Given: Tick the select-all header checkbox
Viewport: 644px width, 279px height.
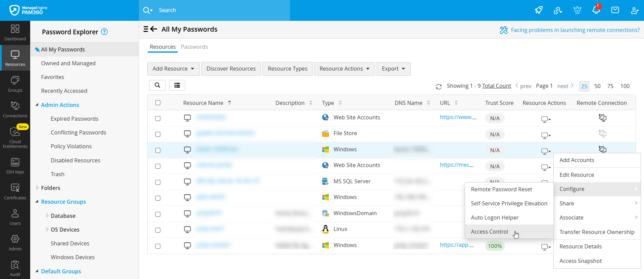Looking at the screenshot, I should pos(158,103).
